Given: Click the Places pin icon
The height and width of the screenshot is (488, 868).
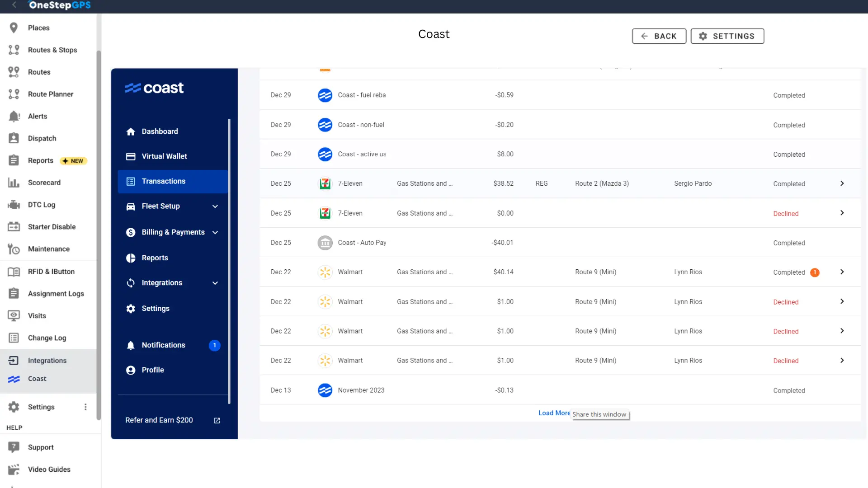Looking at the screenshot, I should (x=14, y=28).
